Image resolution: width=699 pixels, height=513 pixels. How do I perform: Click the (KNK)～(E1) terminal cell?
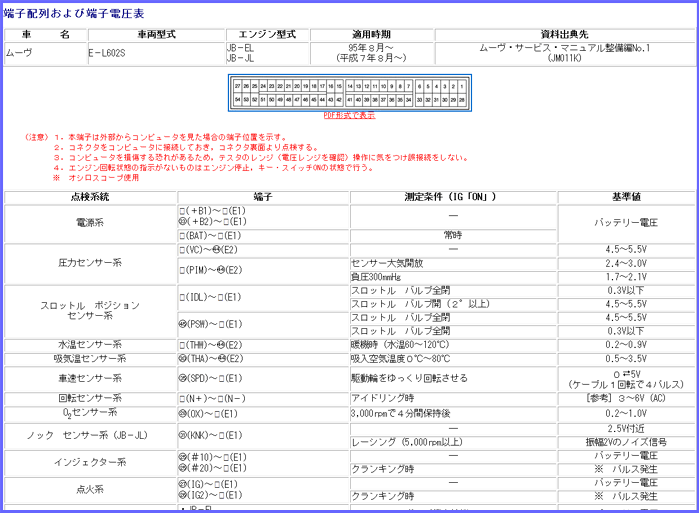pyautogui.click(x=211, y=434)
